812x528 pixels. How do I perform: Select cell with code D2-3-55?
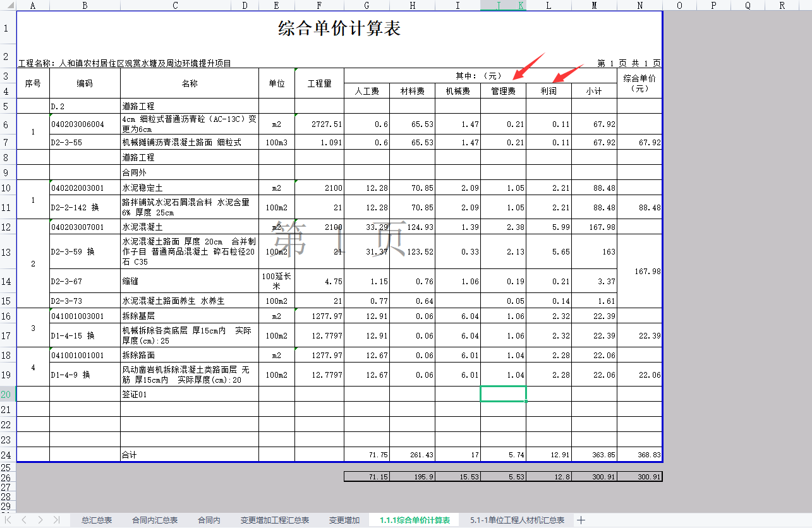[x=85, y=142]
